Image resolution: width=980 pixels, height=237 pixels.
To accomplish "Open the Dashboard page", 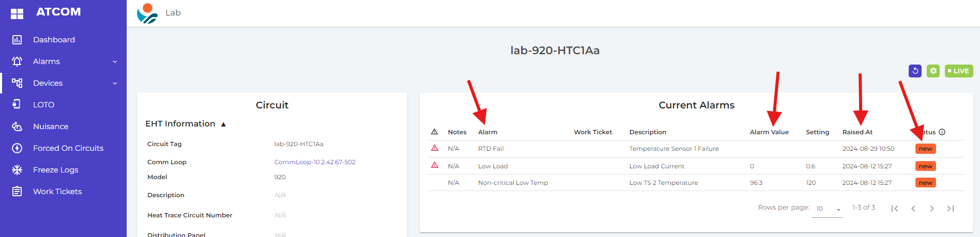I will click(54, 40).
